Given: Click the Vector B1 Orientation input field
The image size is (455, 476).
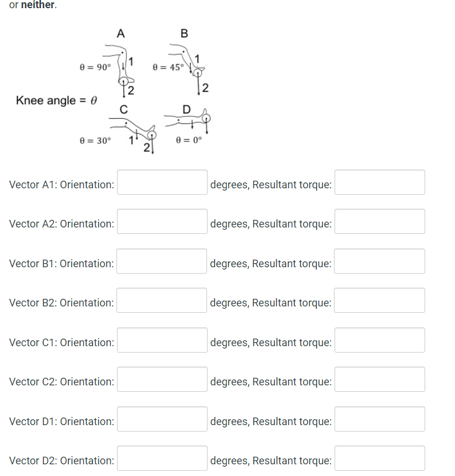Looking at the screenshot, I should point(162,261).
